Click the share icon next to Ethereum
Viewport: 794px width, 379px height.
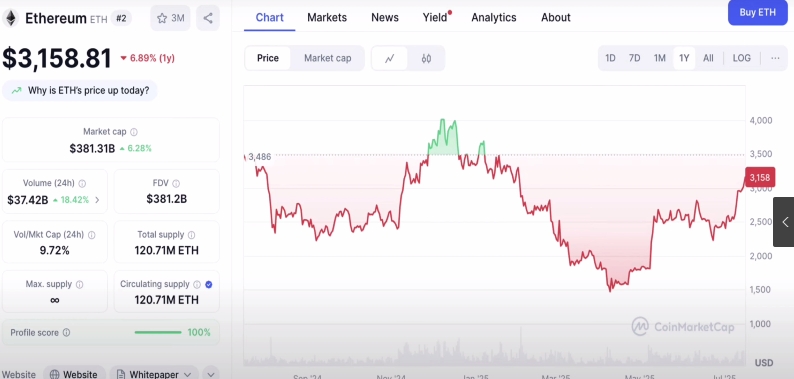pos(208,18)
